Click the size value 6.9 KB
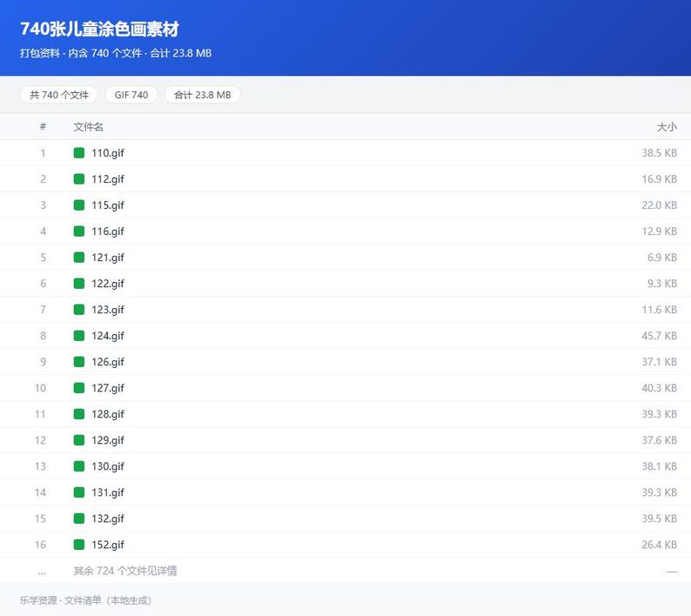This screenshot has width=691, height=616. pyautogui.click(x=662, y=258)
